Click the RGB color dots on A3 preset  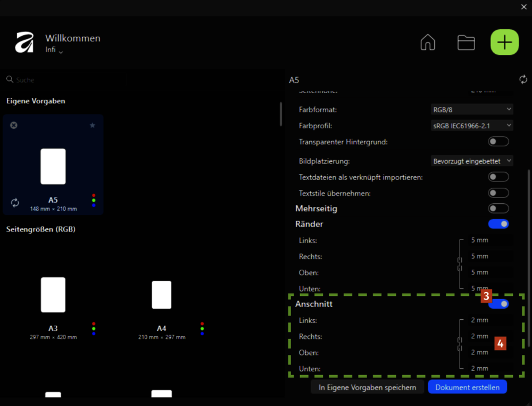pyautogui.click(x=94, y=329)
